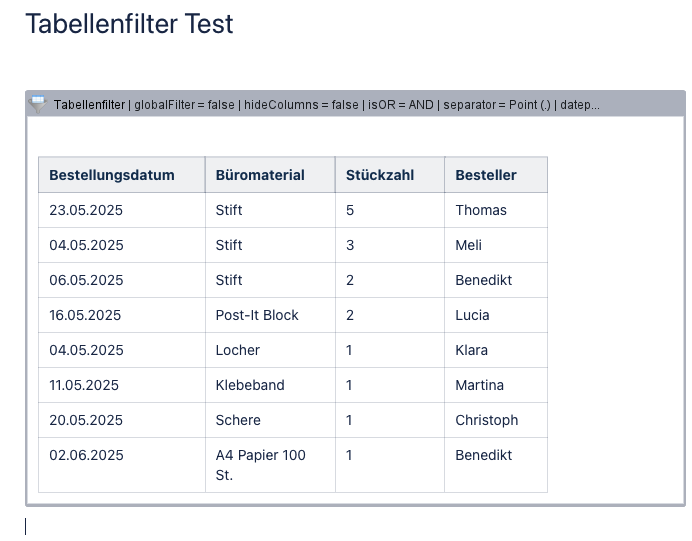This screenshot has height=541, width=692.
Task: Click the Thomas cell in Besteller column
Action: [481, 210]
